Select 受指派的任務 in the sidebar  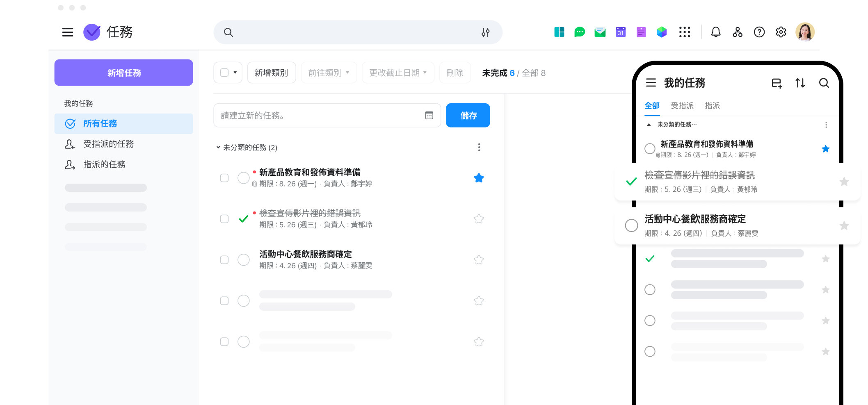(x=108, y=144)
